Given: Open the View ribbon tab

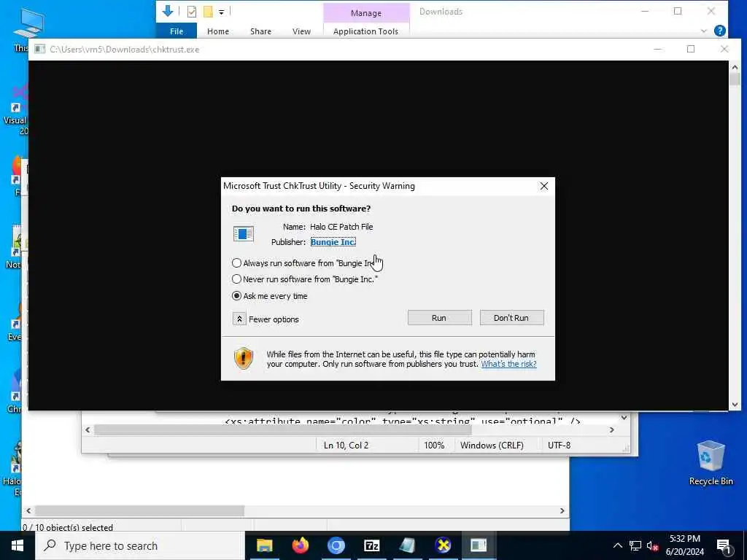Looking at the screenshot, I should click(301, 31).
